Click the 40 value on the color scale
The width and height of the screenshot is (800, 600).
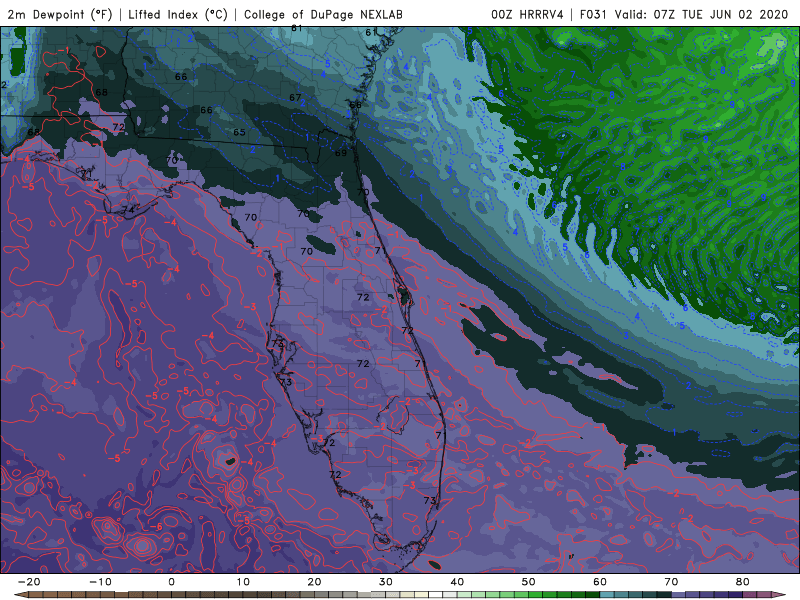coord(457,582)
